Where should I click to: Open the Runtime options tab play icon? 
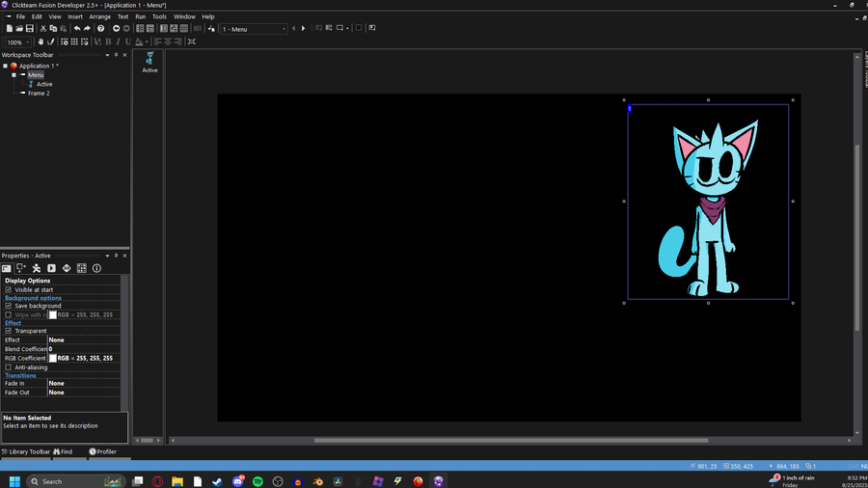click(51, 268)
